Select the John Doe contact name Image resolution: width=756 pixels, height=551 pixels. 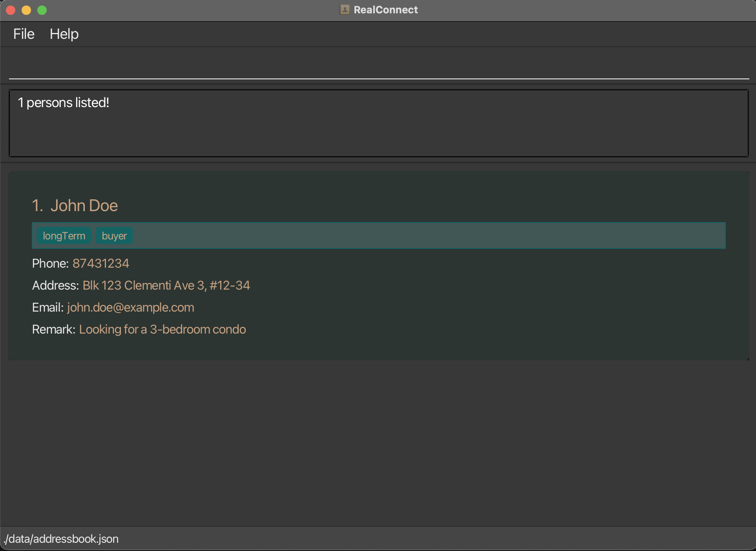point(84,206)
